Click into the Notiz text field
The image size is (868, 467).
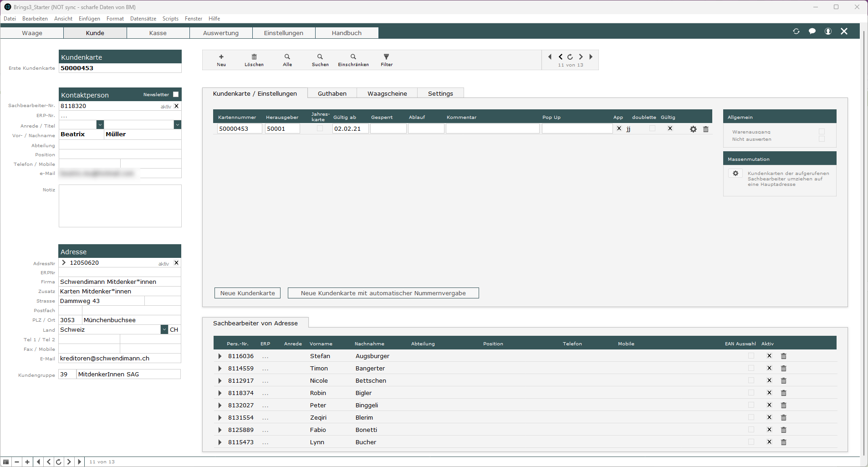pos(120,206)
